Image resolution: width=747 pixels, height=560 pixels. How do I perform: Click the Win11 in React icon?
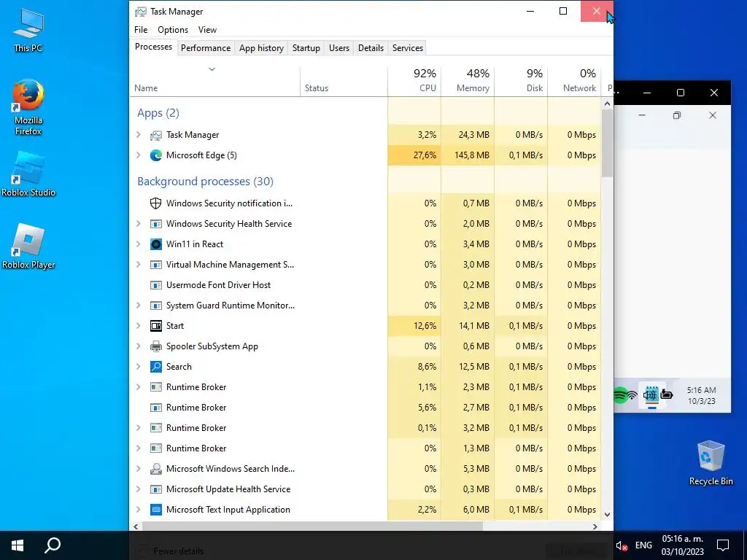[x=156, y=244]
